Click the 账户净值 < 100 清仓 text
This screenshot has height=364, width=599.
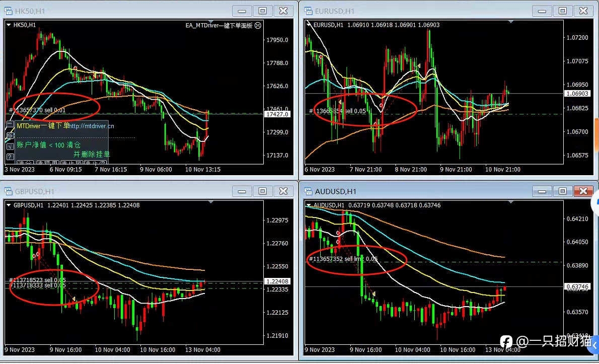point(48,145)
